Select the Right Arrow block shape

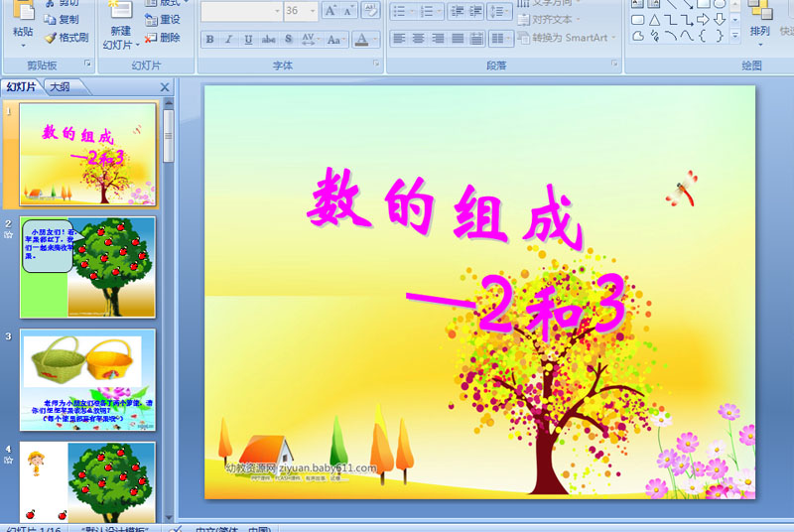(703, 20)
